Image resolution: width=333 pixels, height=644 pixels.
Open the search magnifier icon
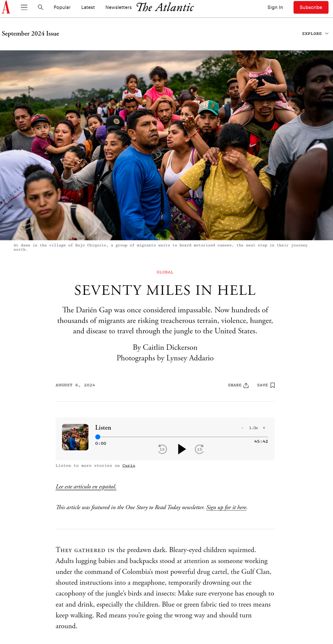41,7
